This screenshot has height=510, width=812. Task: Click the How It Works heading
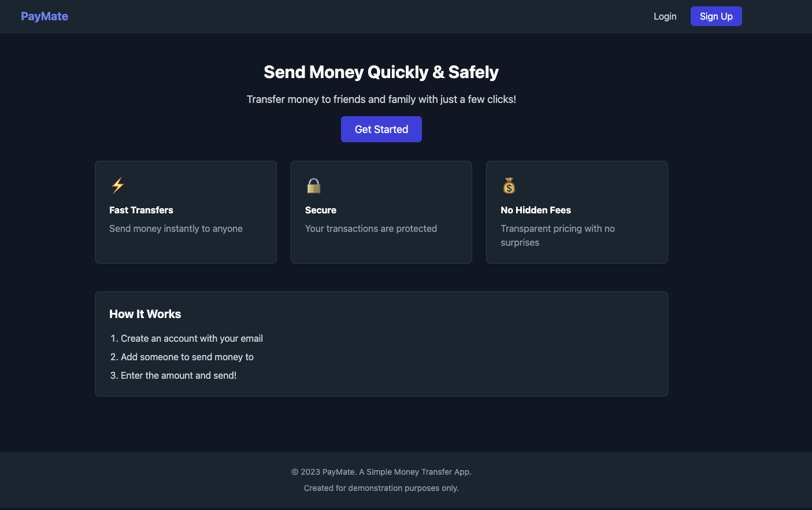(x=145, y=314)
